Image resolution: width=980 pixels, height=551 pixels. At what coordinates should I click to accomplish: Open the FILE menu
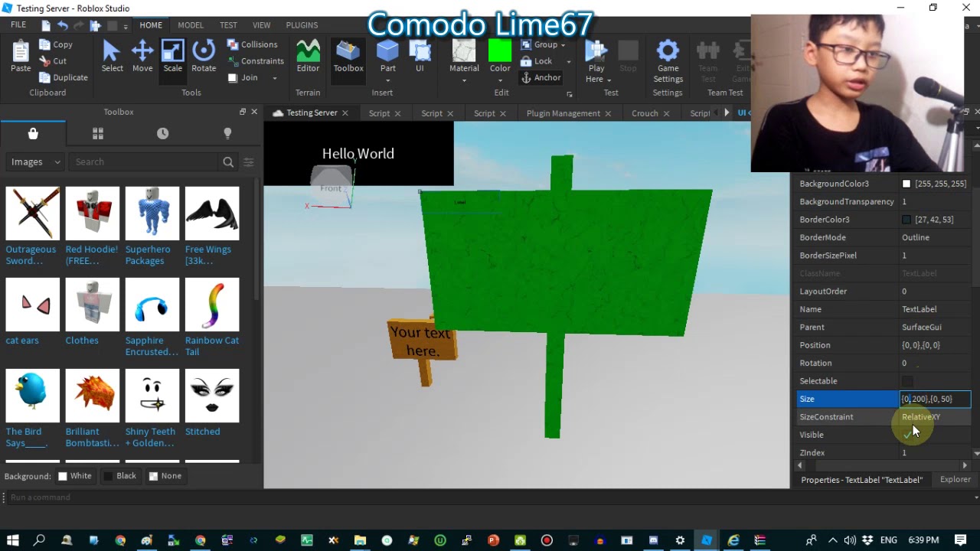coord(18,24)
